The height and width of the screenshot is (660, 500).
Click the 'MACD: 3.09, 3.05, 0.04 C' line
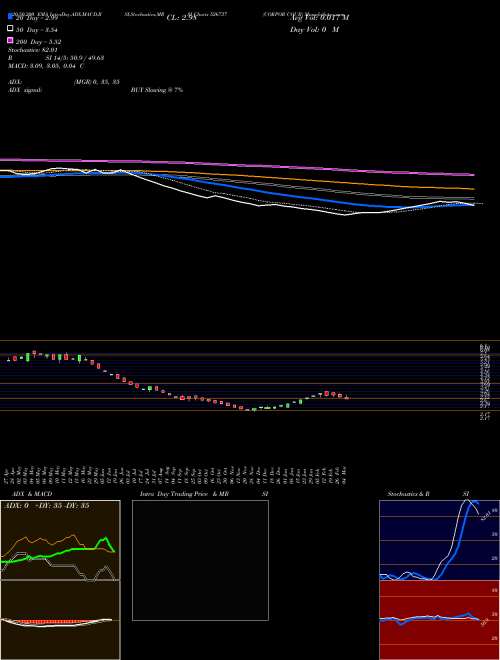[46, 66]
